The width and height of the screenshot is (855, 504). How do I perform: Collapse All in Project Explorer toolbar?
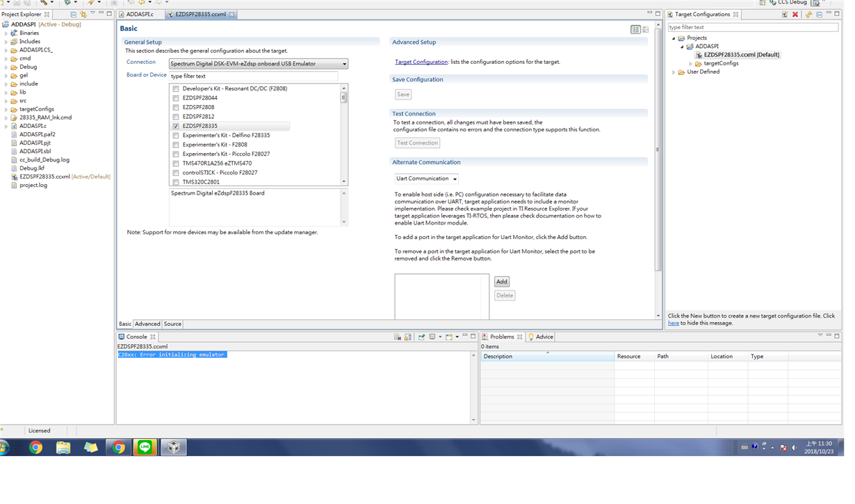(74, 15)
